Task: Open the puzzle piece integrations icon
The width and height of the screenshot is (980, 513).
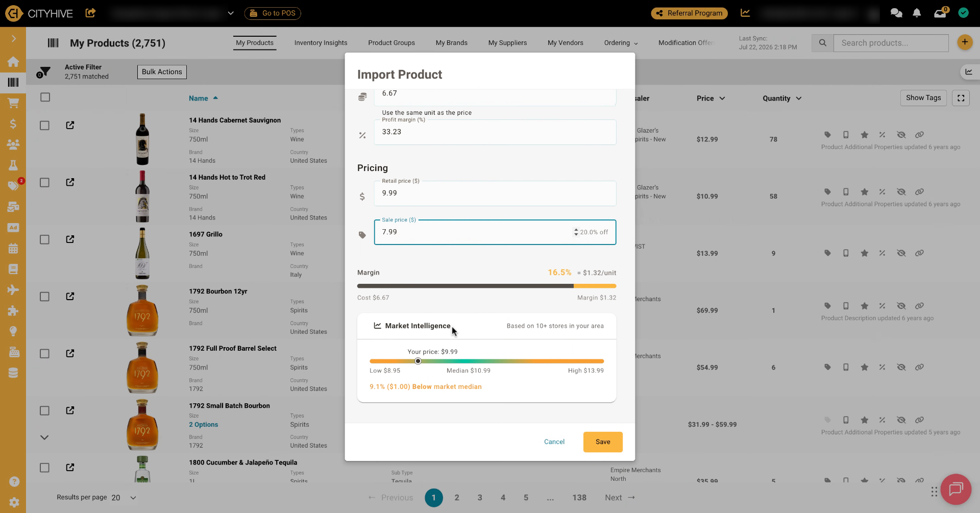Action: pyautogui.click(x=13, y=311)
